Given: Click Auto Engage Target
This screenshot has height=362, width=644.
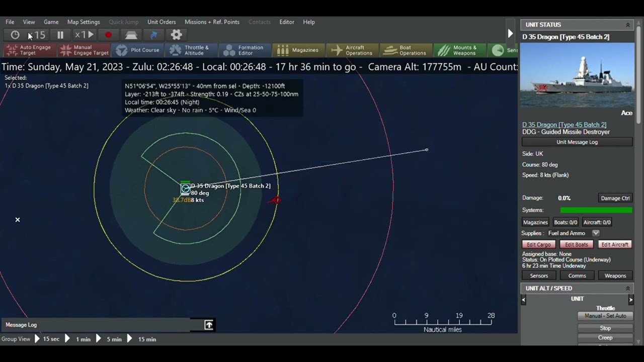Looking at the screenshot, I should pyautogui.click(x=29, y=50).
